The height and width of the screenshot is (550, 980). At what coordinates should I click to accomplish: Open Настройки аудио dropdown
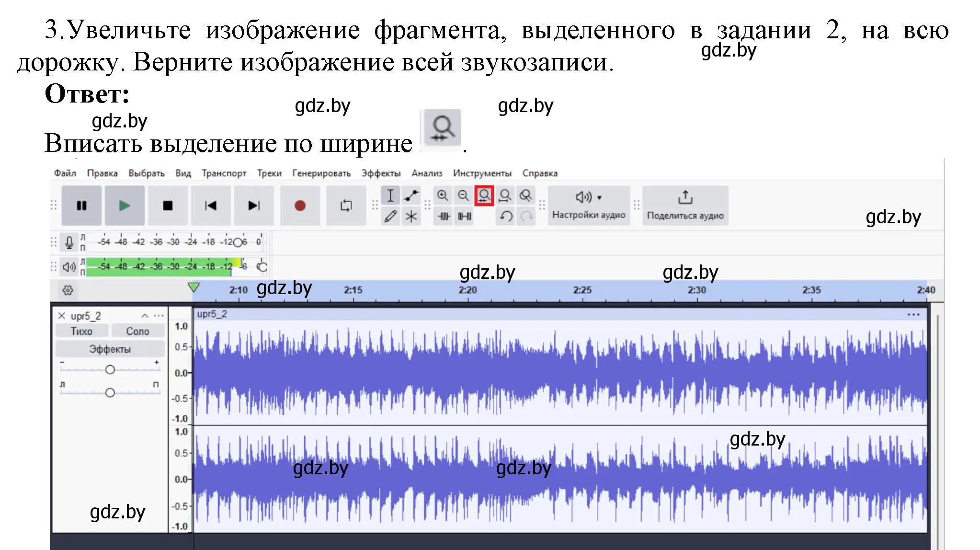pyautogui.click(x=589, y=206)
